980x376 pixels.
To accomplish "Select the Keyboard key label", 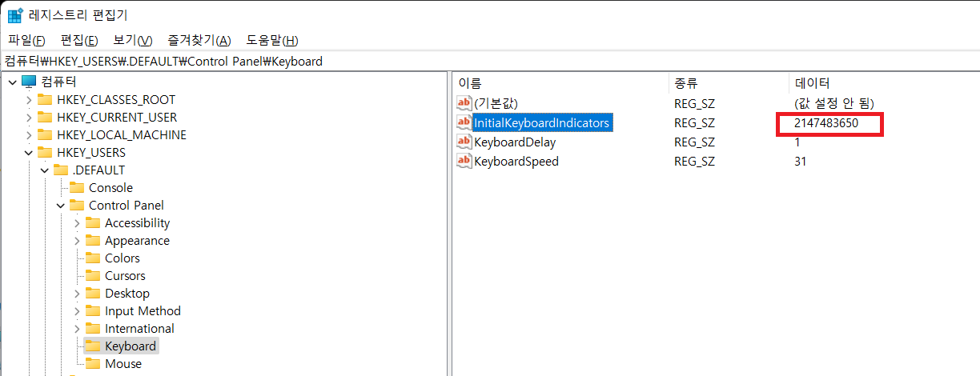I will pos(131,346).
